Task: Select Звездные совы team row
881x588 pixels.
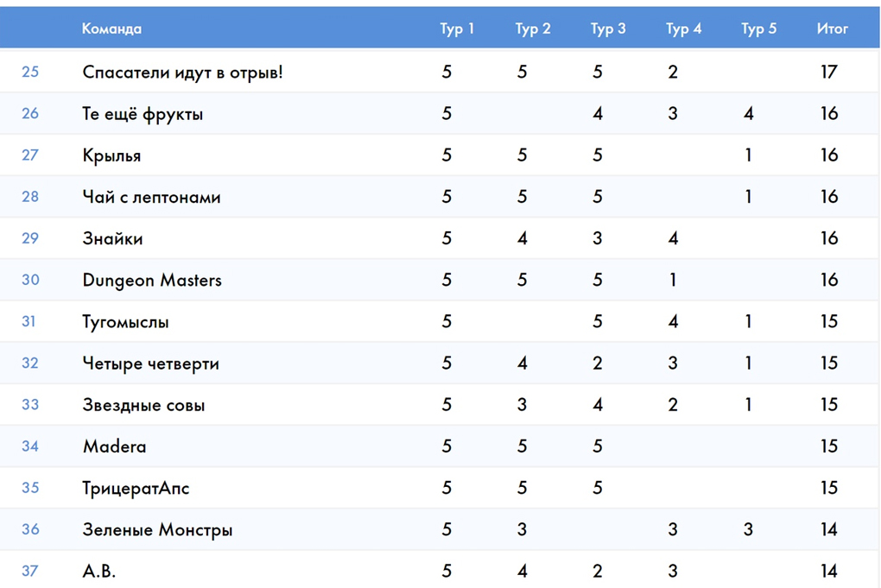Action: pyautogui.click(x=440, y=404)
